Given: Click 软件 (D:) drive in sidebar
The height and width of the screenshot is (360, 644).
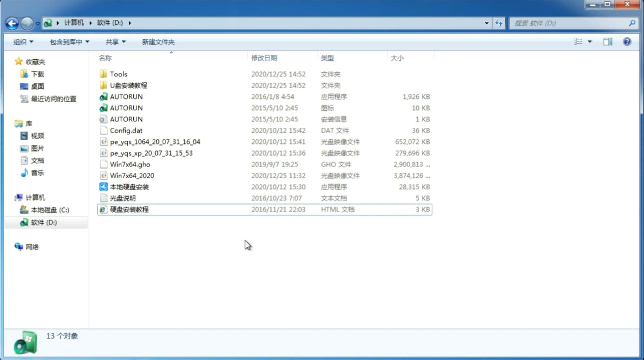Looking at the screenshot, I should [x=43, y=222].
